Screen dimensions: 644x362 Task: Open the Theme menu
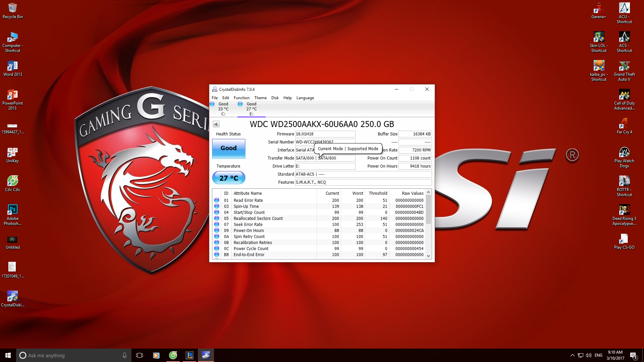click(260, 98)
